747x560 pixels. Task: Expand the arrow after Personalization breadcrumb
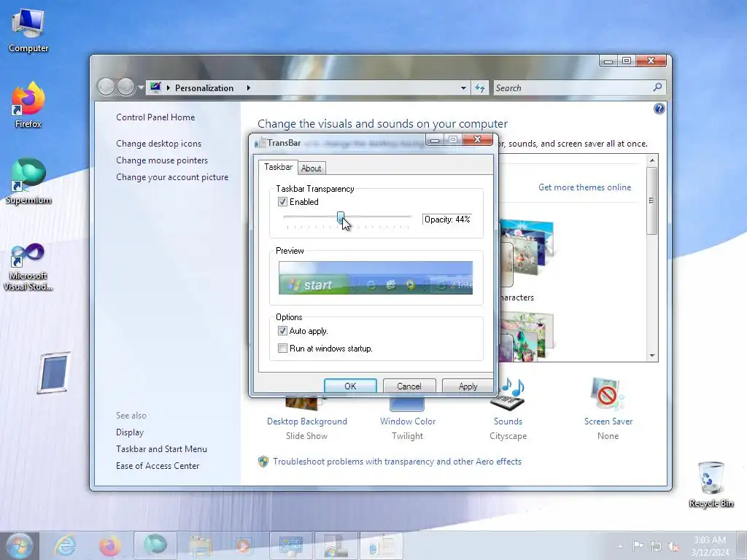coord(248,88)
